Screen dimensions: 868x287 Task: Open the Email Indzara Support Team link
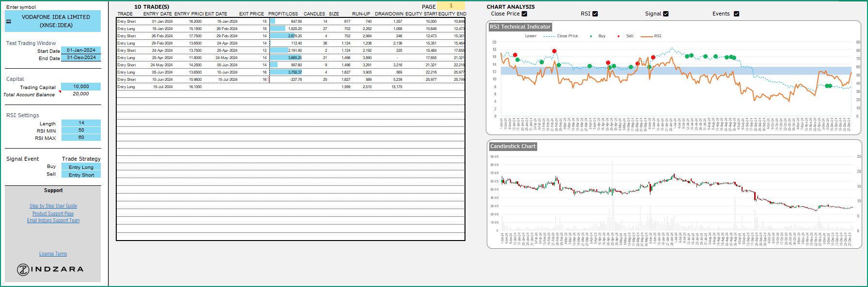pos(53,221)
